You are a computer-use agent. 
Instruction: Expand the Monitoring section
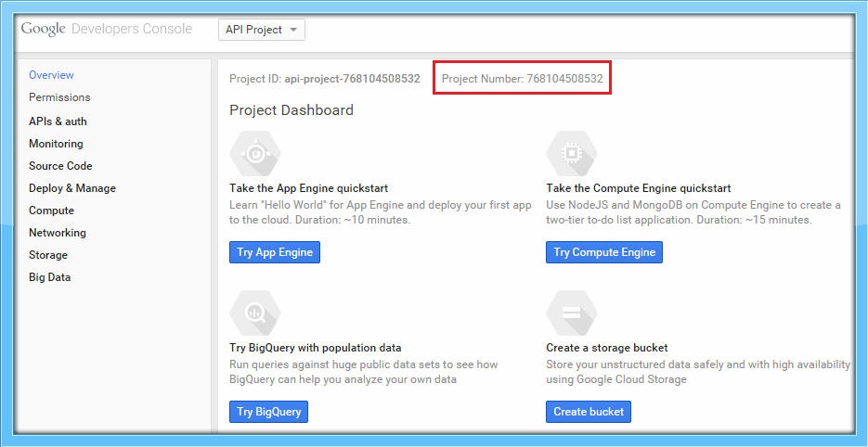56,144
